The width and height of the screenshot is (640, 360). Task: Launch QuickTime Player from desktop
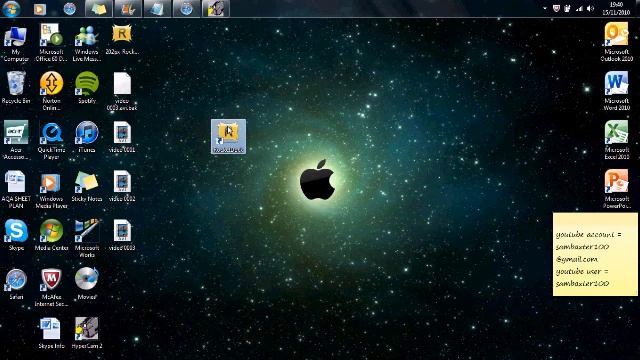coord(51,140)
